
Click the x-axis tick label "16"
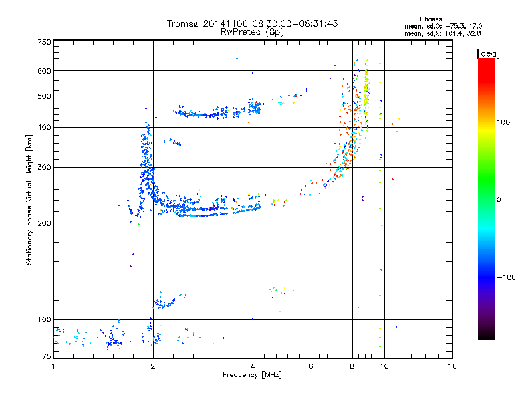[452, 366]
